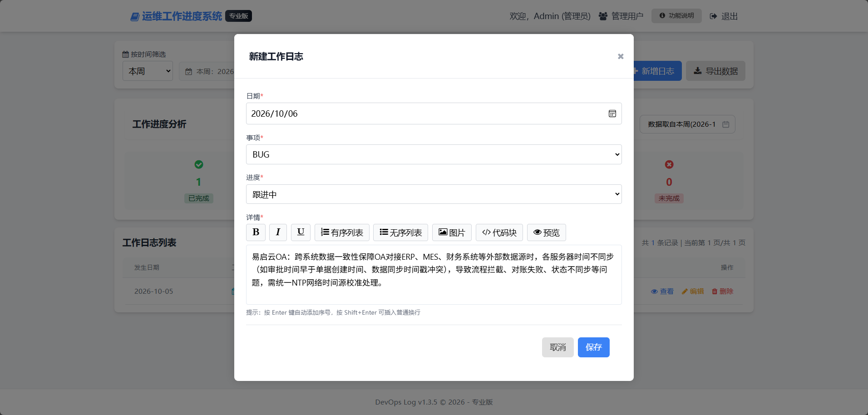Export data with 导出数据 button
Screen dimensions: 868x415
coord(715,71)
